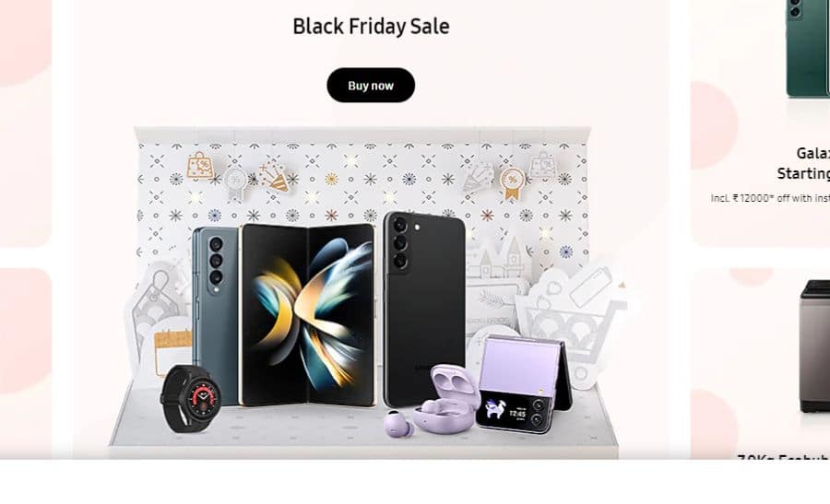Image resolution: width=830 pixels, height=504 pixels.
Task: Select the Black Friday Sale heading
Action: (x=371, y=27)
